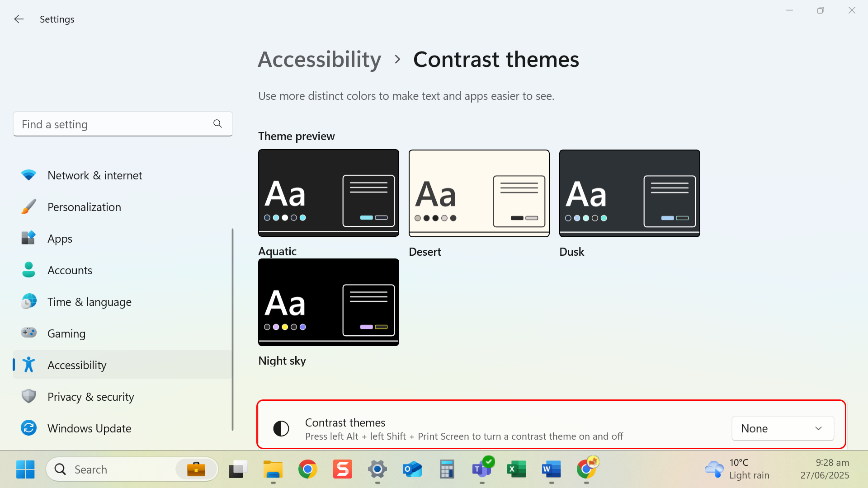Open the weather widget showing Light rain
Image resolution: width=868 pixels, height=488 pixels.
(x=738, y=469)
